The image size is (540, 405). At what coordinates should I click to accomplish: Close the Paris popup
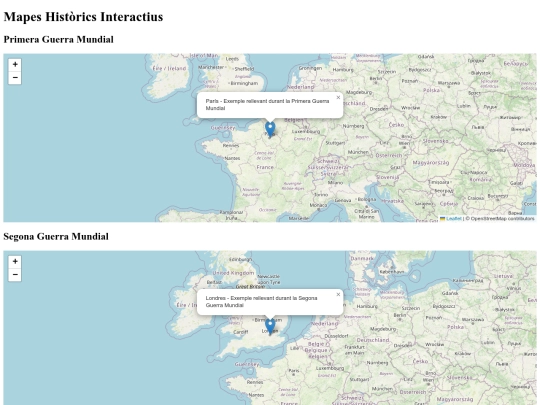338,97
